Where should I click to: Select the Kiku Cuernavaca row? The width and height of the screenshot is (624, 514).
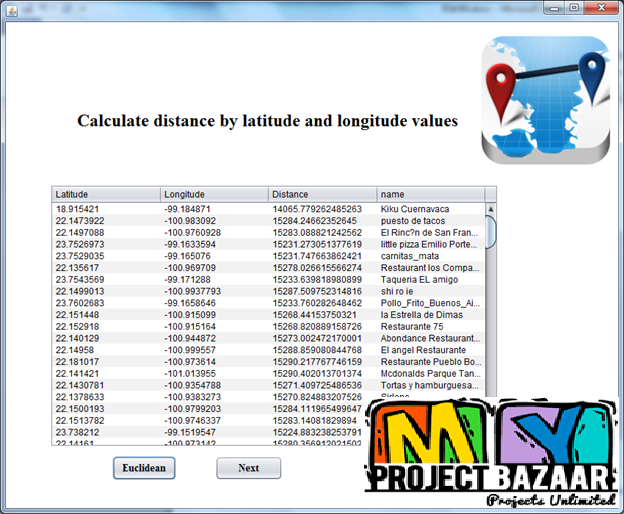pyautogui.click(x=268, y=209)
